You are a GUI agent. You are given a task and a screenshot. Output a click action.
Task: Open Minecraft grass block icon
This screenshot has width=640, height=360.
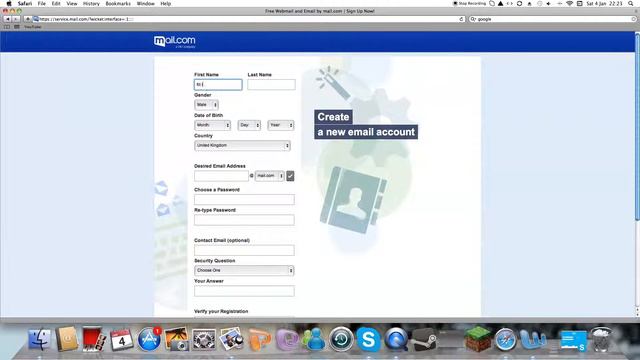(478, 339)
